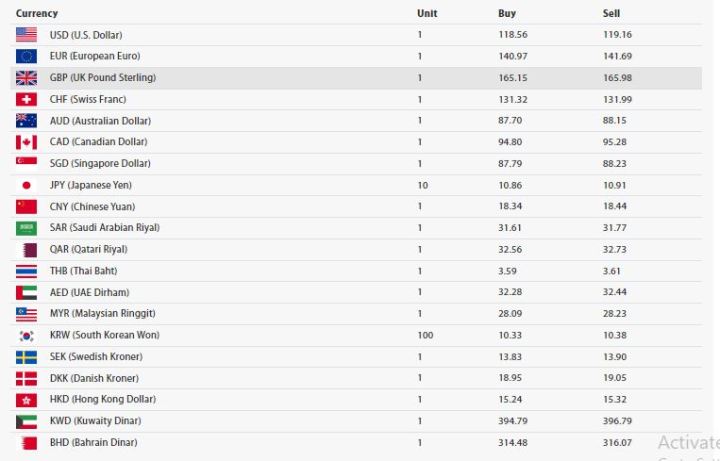
Task: Click the Currency column header
Action: click(37, 13)
